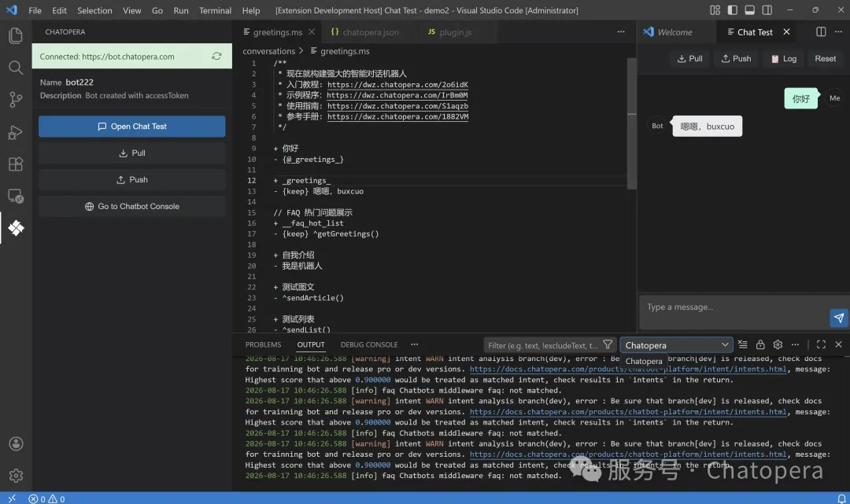Screen dimensions: 850x504
Task: Click Go to Chatbot Console
Action: tap(131, 206)
